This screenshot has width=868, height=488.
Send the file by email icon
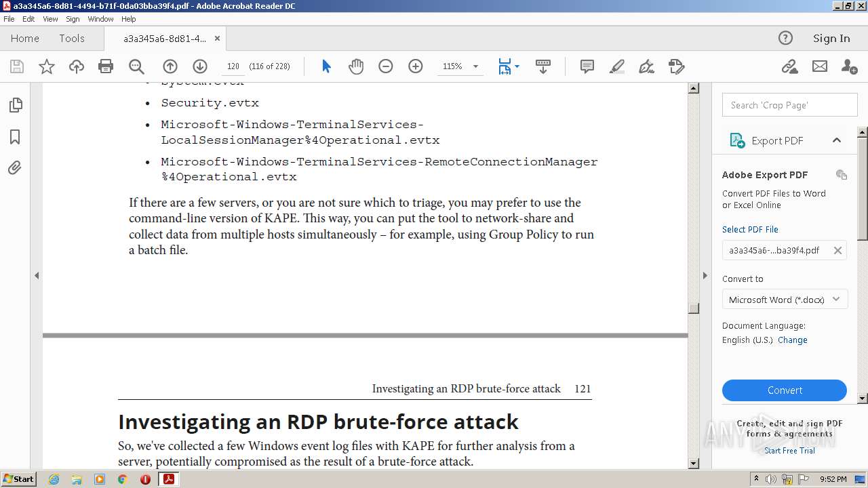click(x=820, y=66)
